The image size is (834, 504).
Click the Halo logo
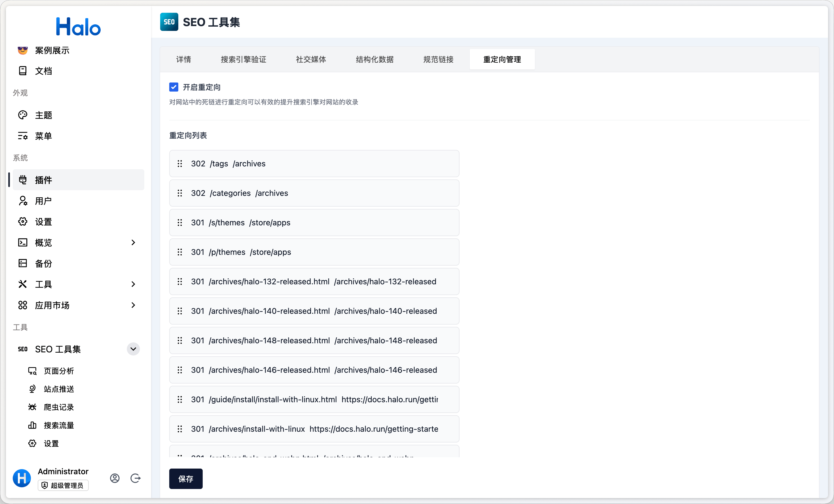coord(78,27)
